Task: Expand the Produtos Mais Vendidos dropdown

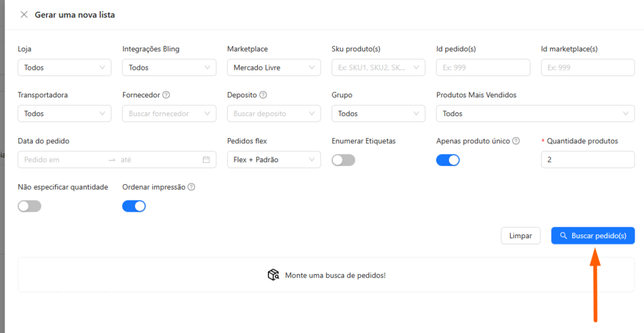Action: tap(535, 114)
